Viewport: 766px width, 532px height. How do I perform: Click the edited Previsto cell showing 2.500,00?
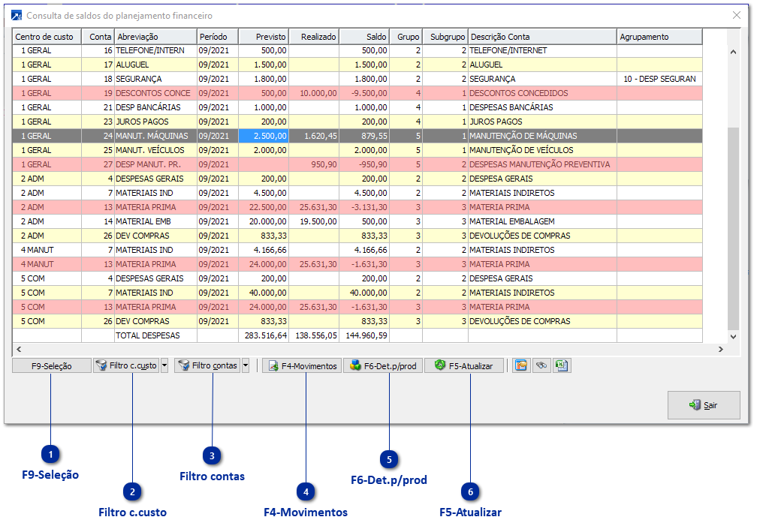263,136
